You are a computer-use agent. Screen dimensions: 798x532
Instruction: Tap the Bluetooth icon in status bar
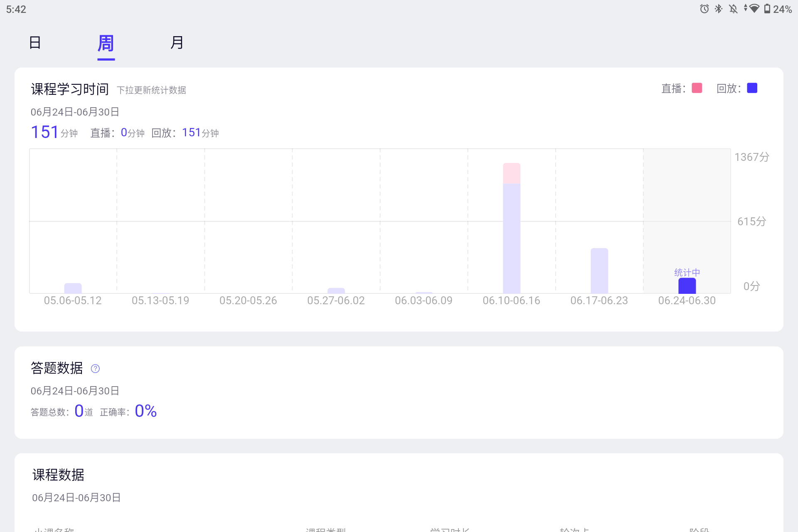click(x=719, y=9)
